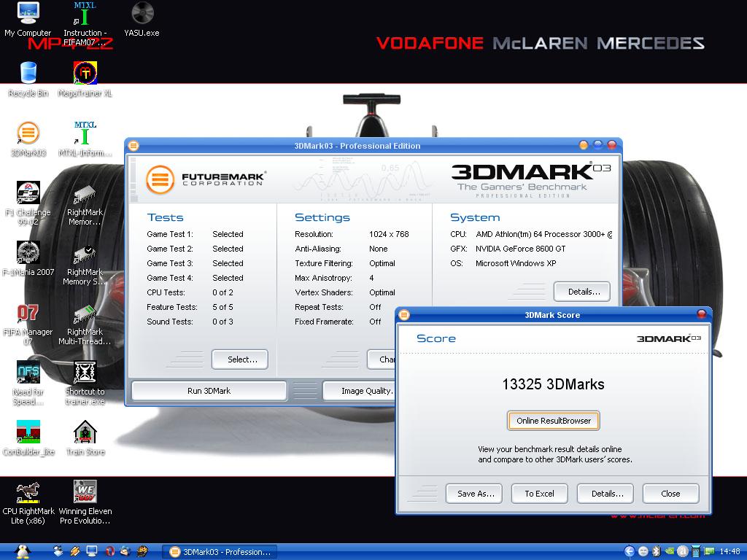Click the 'Microsoft Windows XP' OS text

tap(516, 263)
